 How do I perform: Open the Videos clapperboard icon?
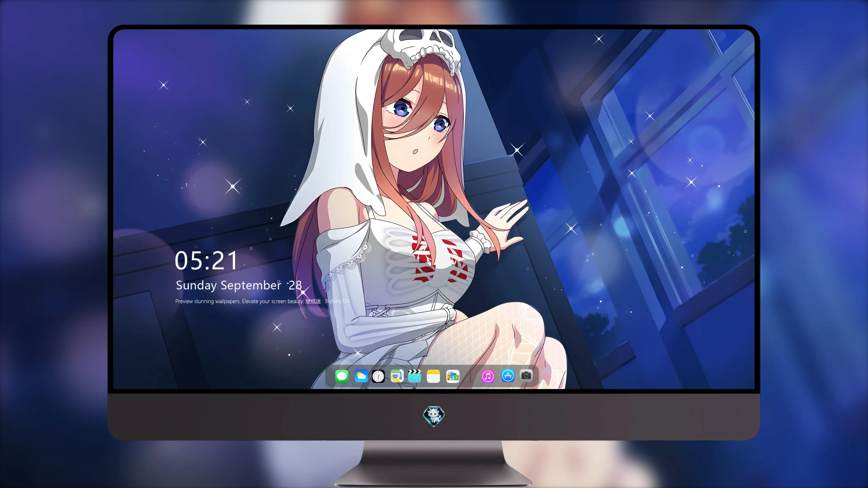tap(415, 376)
